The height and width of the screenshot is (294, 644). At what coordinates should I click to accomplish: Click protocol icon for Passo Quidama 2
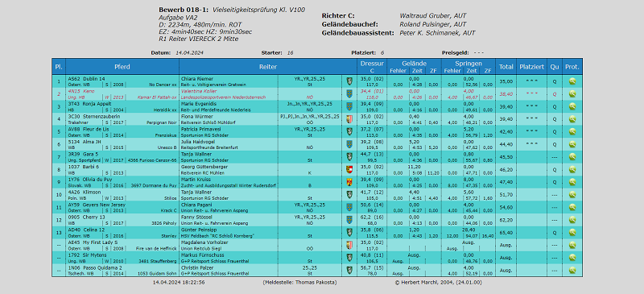pyautogui.click(x=572, y=270)
